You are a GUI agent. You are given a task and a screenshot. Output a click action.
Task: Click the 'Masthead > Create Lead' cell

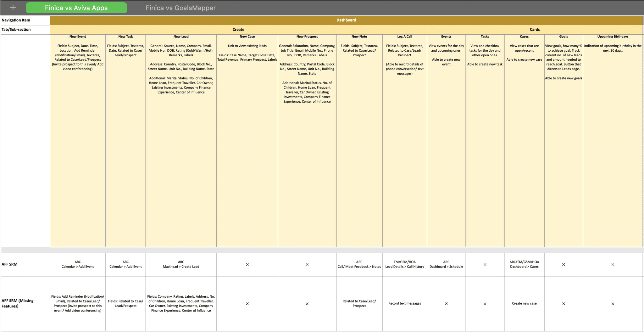point(181,264)
